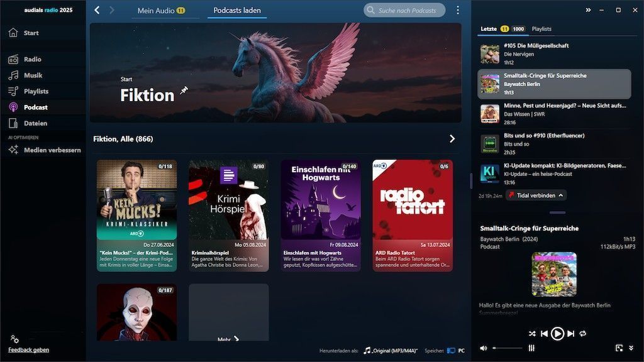Click Mehr to show more podcasts

228,339
